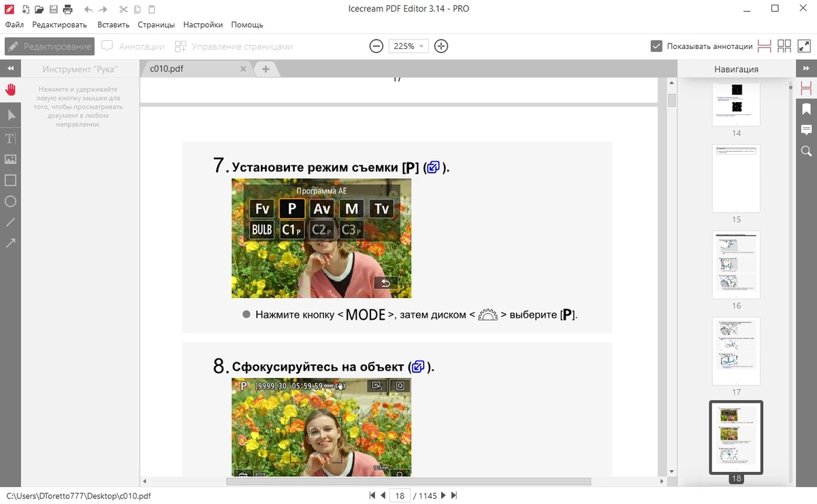Screen dimensions: 817x504
Task: Collapse the left tool panel
Action: click(x=10, y=69)
